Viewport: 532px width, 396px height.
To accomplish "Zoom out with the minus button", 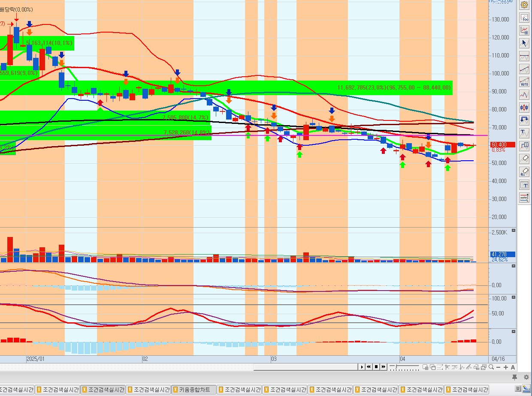I will pos(499,367).
